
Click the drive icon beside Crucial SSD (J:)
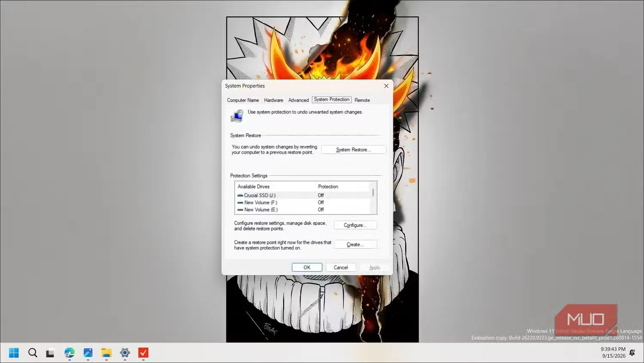[x=240, y=195]
